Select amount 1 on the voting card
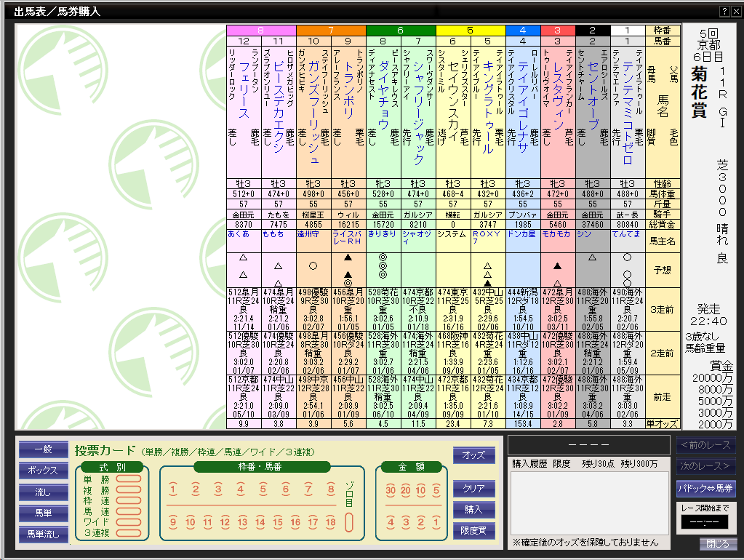Image resolution: width=744 pixels, height=560 pixels. click(436, 522)
